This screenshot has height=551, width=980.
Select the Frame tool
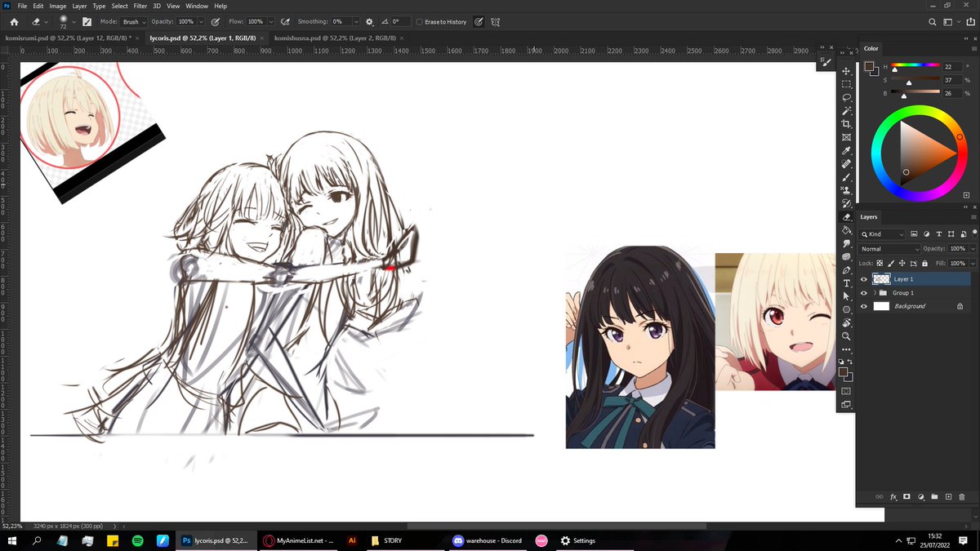(846, 137)
